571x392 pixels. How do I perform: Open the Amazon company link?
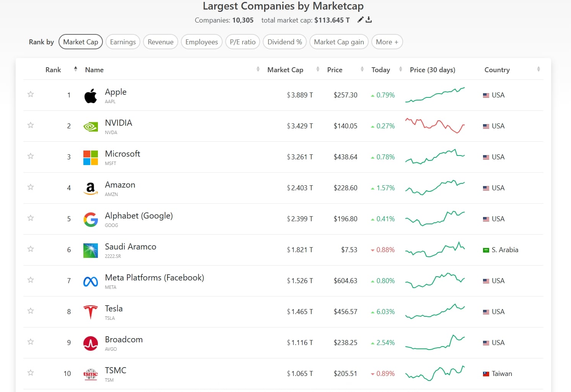point(120,185)
